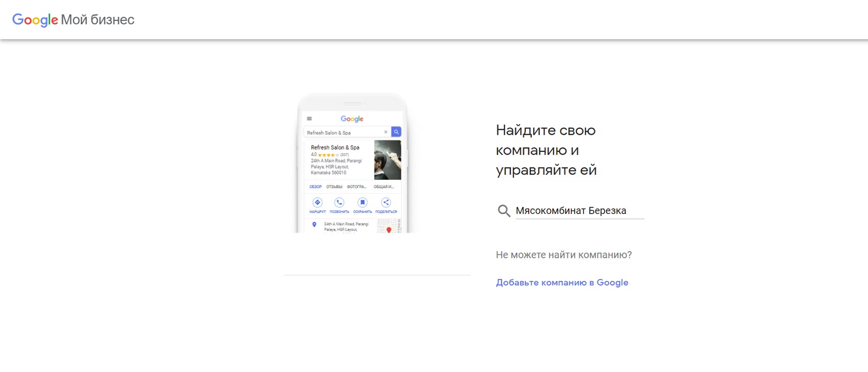Click the phone mockup illustration

pyautogui.click(x=352, y=163)
